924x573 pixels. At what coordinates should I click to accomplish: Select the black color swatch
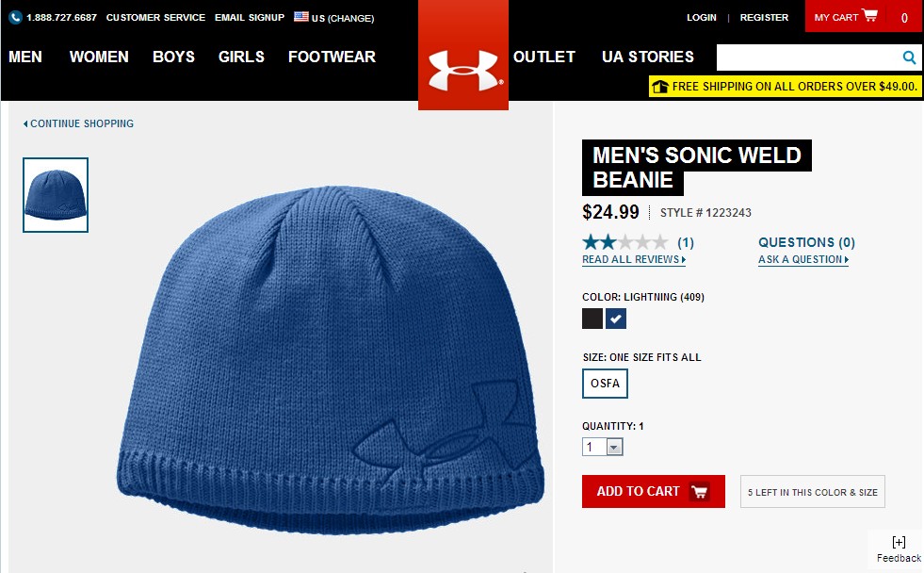(x=592, y=319)
